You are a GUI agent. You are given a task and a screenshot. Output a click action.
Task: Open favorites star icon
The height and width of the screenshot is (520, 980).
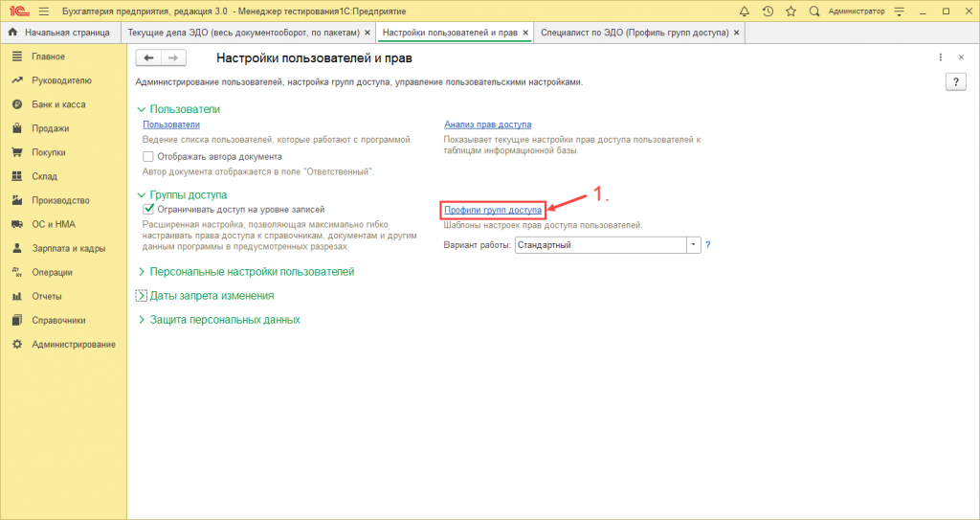coord(791,11)
